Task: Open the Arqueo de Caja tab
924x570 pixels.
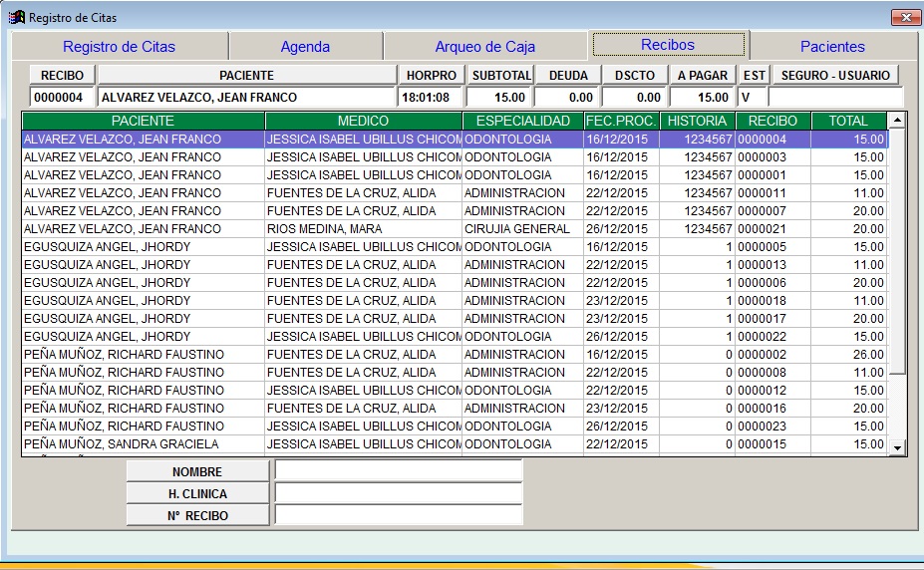Action: coord(484,47)
